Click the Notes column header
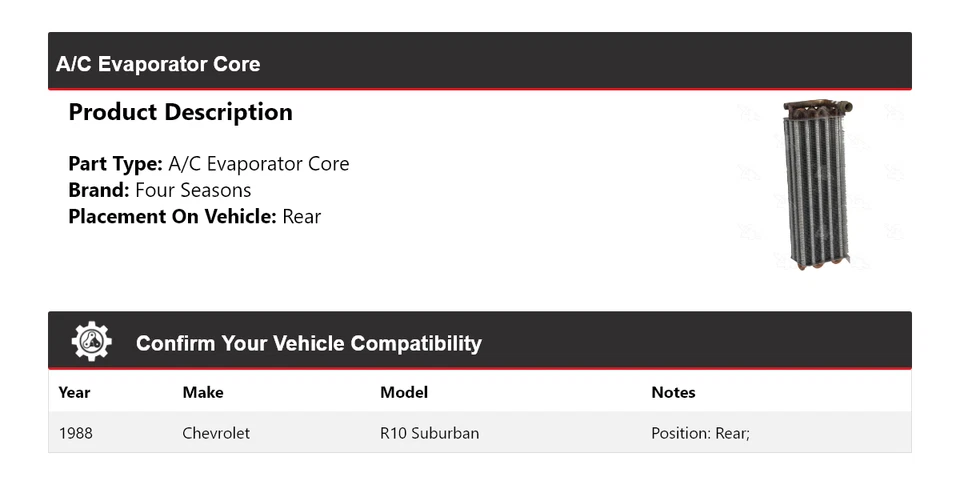 point(673,392)
